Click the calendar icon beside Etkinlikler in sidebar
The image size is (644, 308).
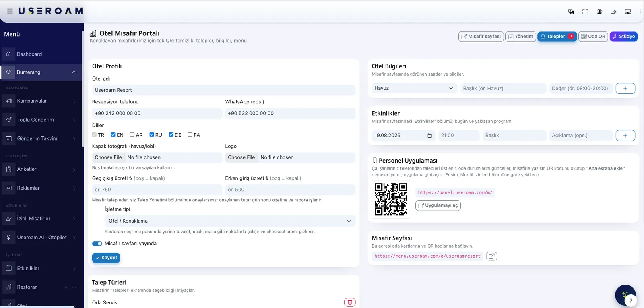pos(8,268)
